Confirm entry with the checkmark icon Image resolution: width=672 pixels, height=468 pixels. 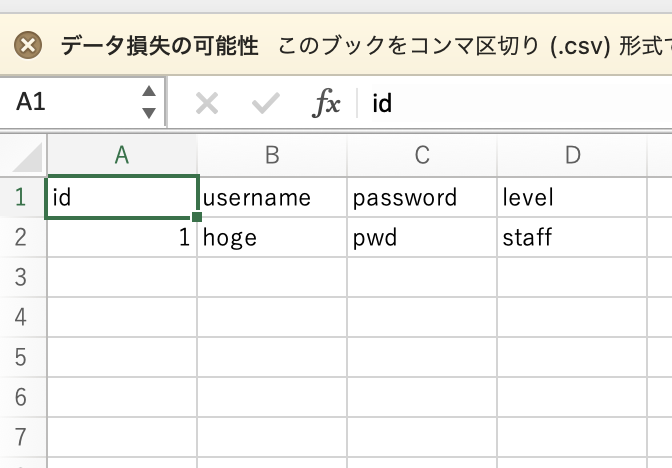click(x=266, y=103)
